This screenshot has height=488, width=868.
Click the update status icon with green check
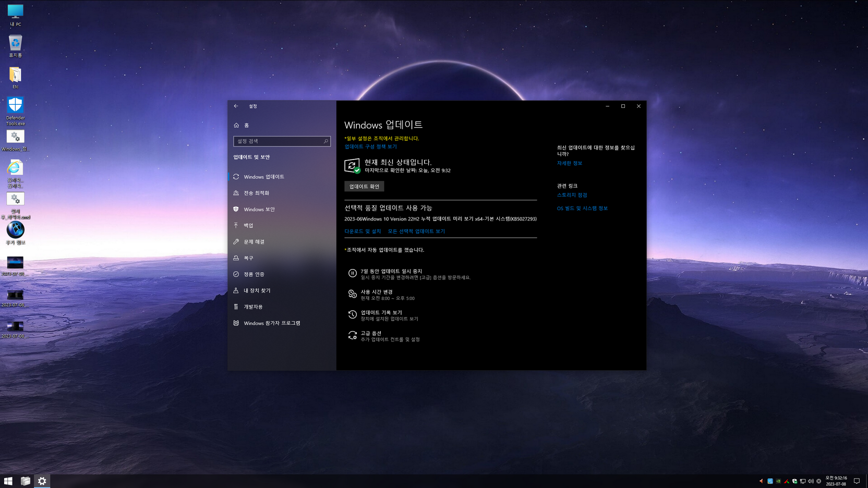[x=353, y=166]
